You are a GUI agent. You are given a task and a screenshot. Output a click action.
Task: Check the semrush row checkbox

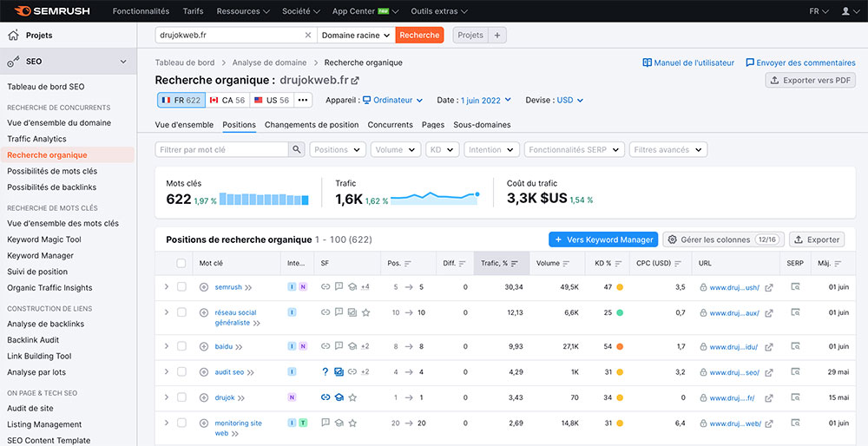[181, 286]
